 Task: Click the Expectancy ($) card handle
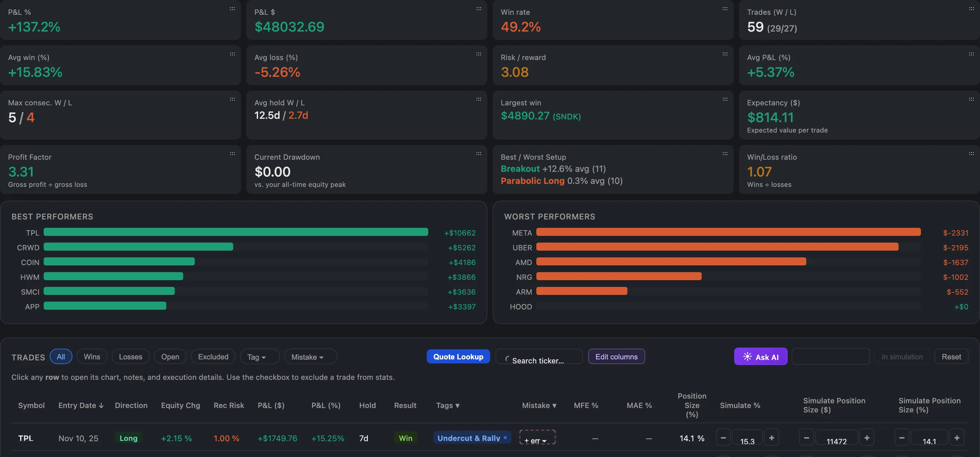(971, 99)
